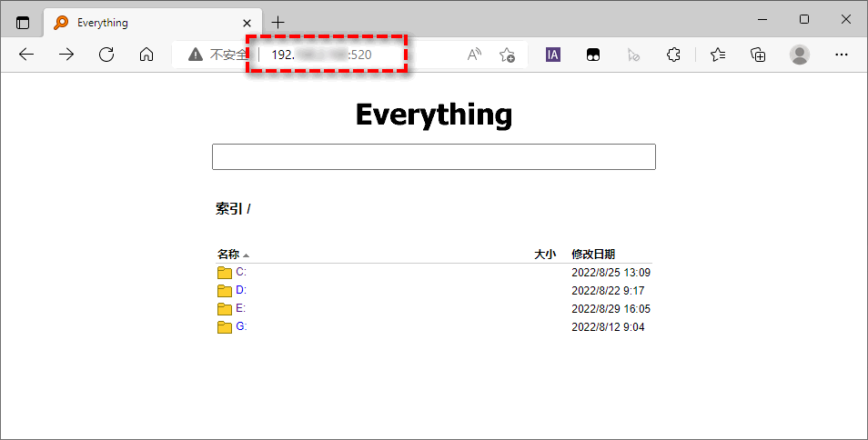Open the C: drive link
This screenshot has width=868, height=440.
pos(241,272)
